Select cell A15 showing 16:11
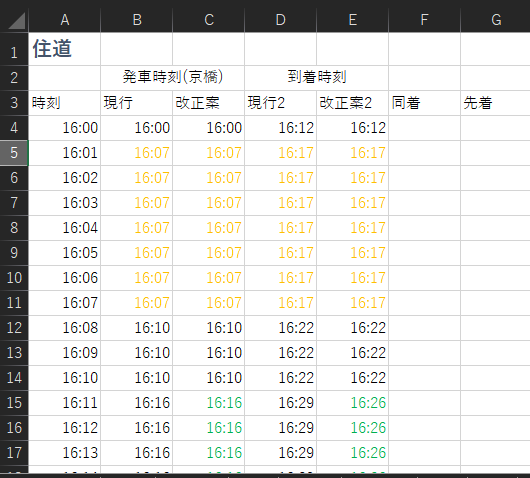 65,403
